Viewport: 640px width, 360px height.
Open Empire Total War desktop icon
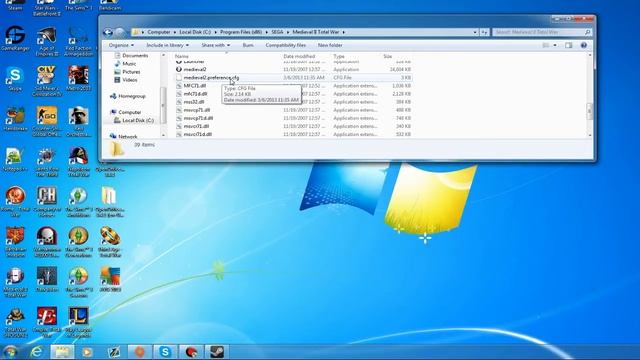pyautogui.click(x=47, y=322)
